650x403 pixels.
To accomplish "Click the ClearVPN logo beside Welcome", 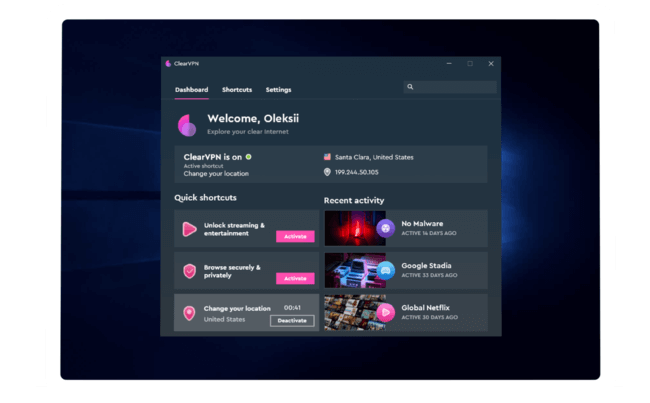I will tap(187, 125).
